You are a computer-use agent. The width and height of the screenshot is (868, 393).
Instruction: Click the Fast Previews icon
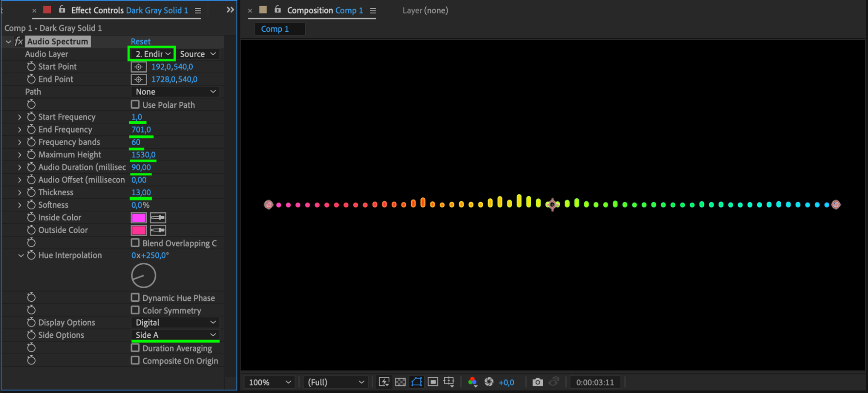384,382
